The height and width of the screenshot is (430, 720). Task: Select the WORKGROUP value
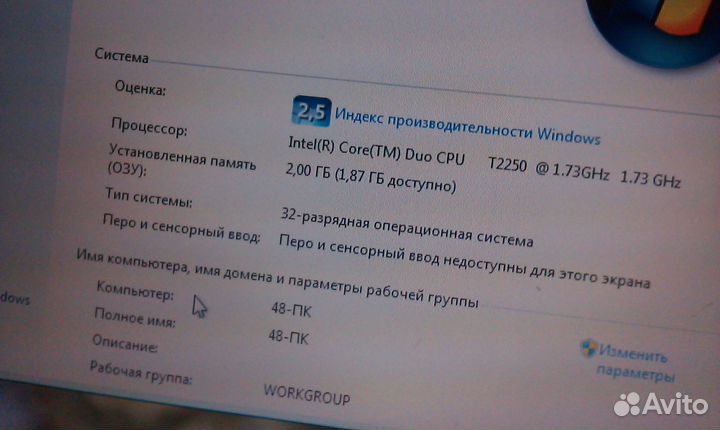coord(307,395)
